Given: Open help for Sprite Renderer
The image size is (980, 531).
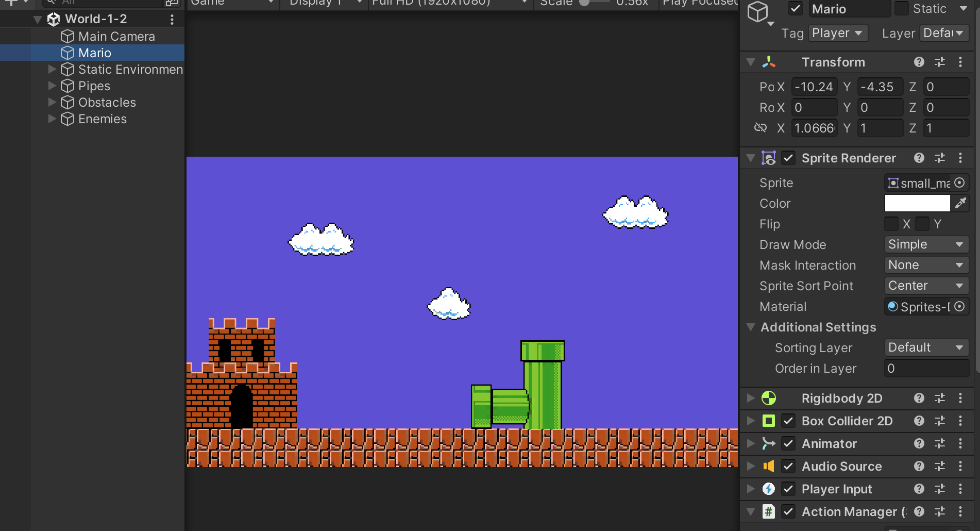Looking at the screenshot, I should click(x=919, y=158).
